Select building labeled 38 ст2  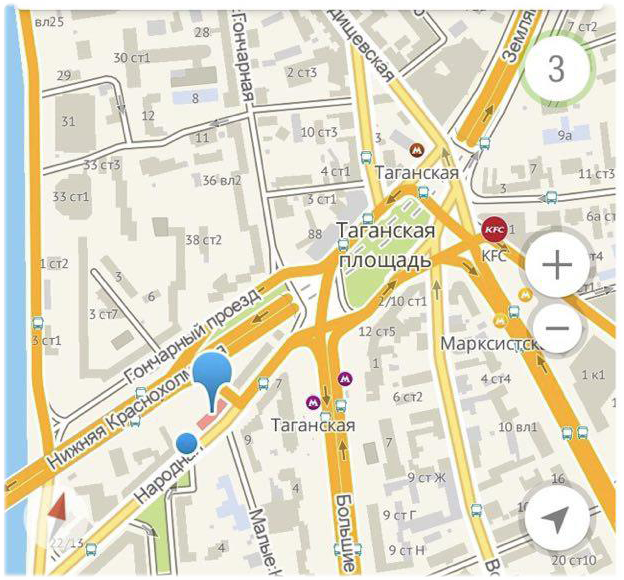tap(203, 240)
